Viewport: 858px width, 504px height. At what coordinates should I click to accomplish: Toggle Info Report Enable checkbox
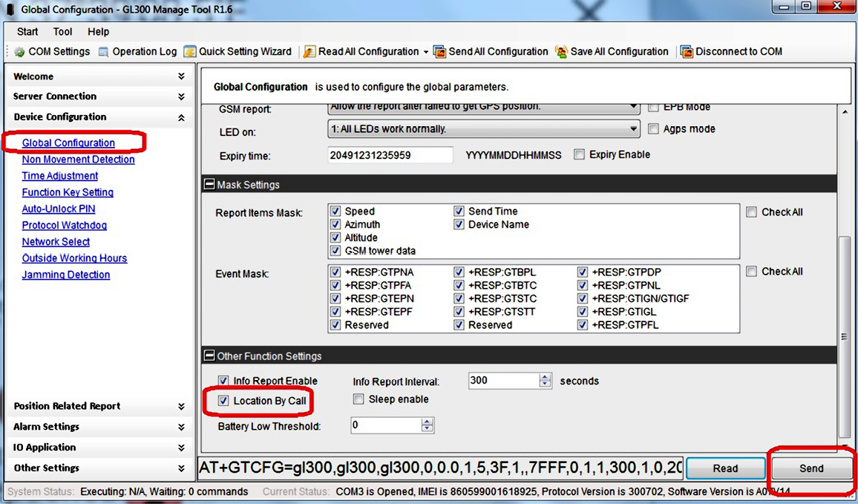coord(223,381)
